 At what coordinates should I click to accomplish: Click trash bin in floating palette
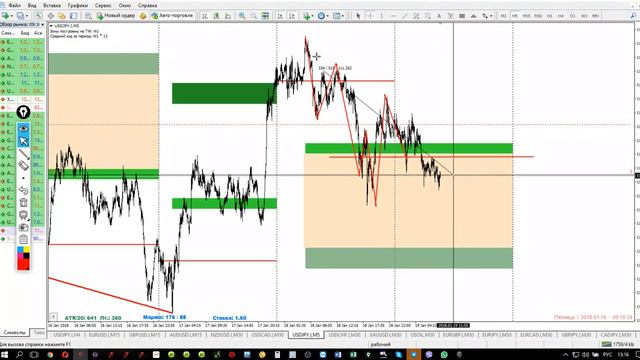coord(23,202)
